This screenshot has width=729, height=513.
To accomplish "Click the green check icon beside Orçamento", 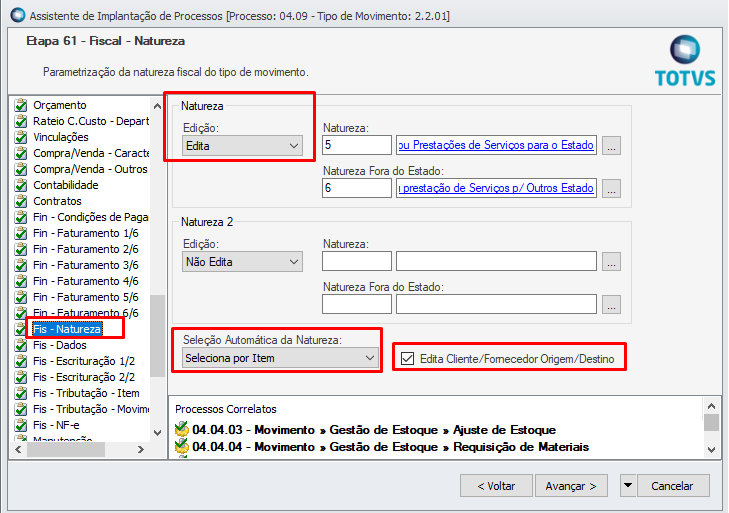I will 20,105.
